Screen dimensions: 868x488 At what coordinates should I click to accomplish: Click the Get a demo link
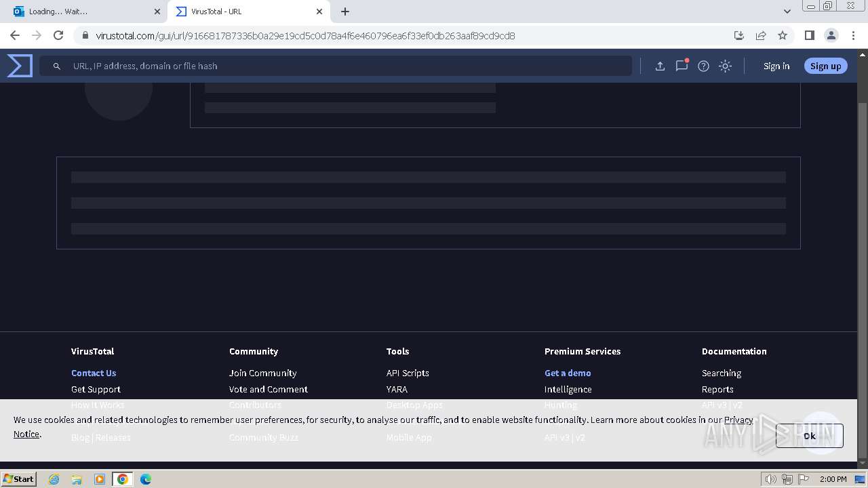(x=568, y=373)
